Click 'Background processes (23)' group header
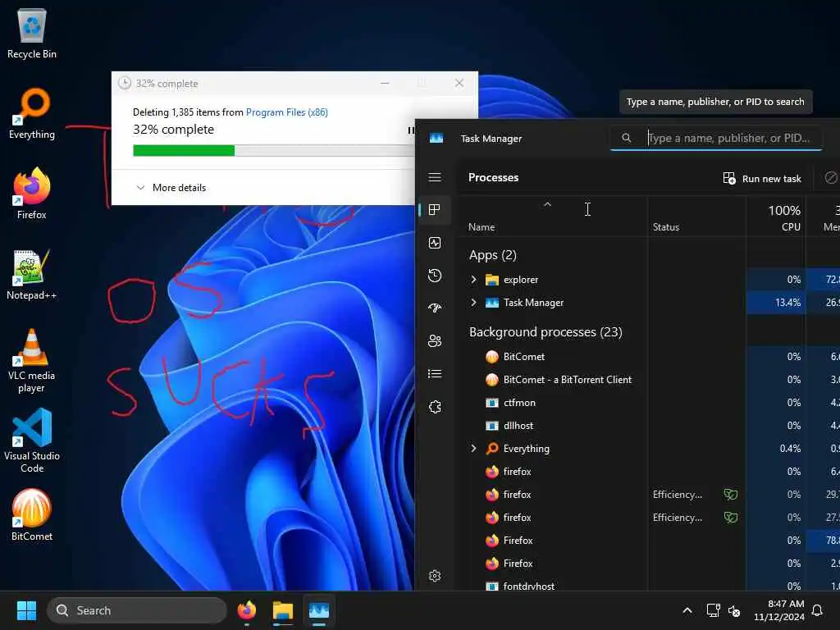The width and height of the screenshot is (840, 630). pyautogui.click(x=546, y=332)
